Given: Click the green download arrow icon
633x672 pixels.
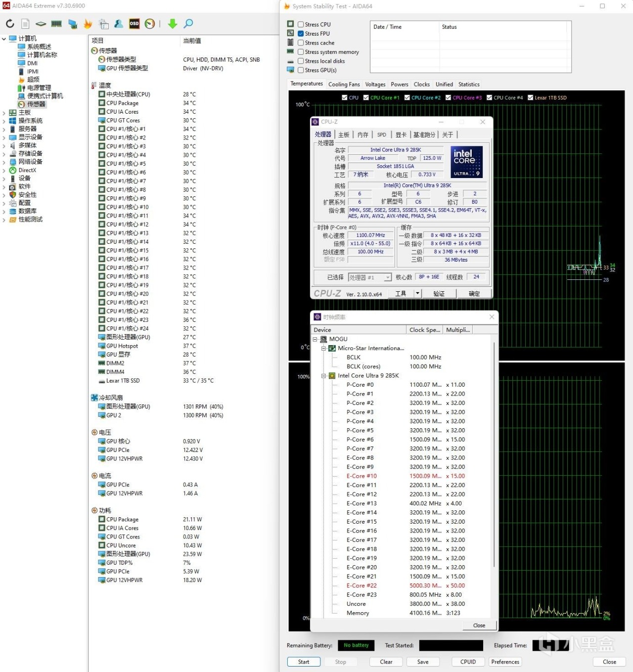Looking at the screenshot, I should click(172, 24).
